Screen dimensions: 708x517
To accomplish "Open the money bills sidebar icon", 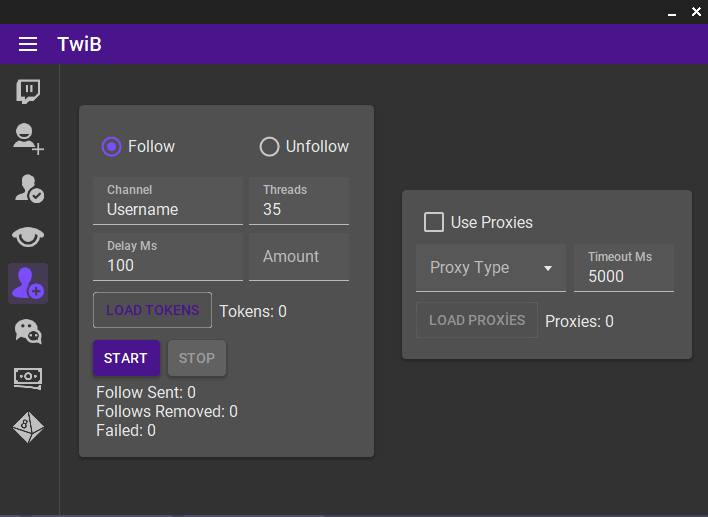I will pos(28,378).
